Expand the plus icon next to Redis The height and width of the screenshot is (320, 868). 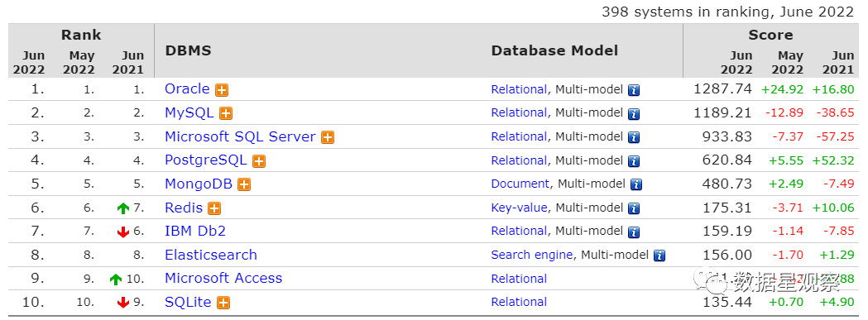point(214,208)
